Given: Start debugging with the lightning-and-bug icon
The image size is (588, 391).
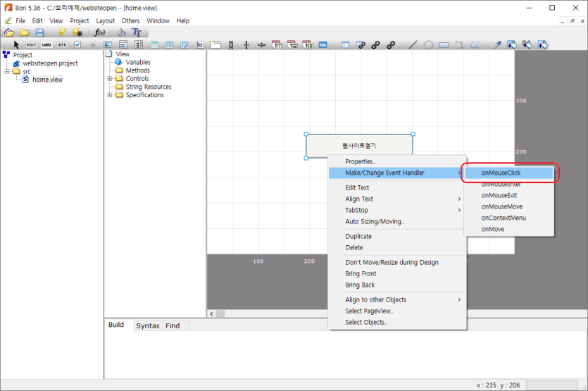Looking at the screenshot, I should 77,32.
